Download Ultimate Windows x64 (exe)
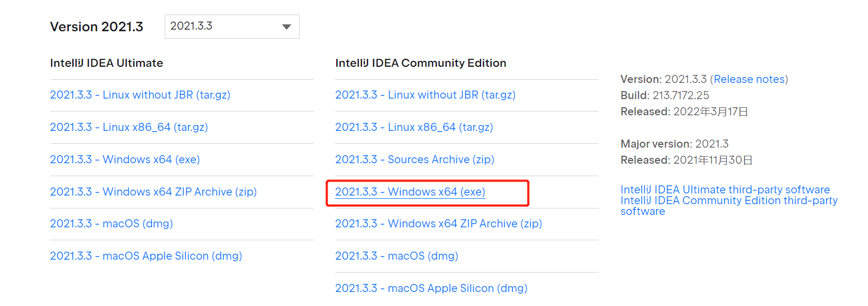 coord(125,160)
